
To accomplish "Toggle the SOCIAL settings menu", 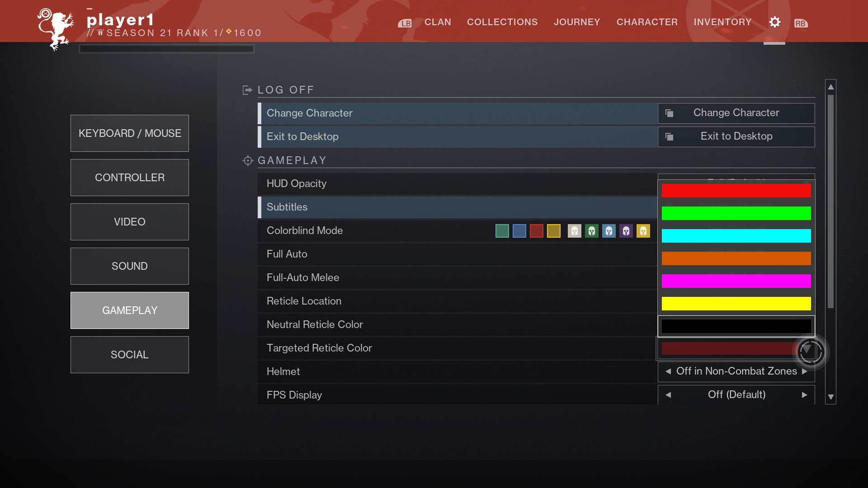I will [129, 355].
